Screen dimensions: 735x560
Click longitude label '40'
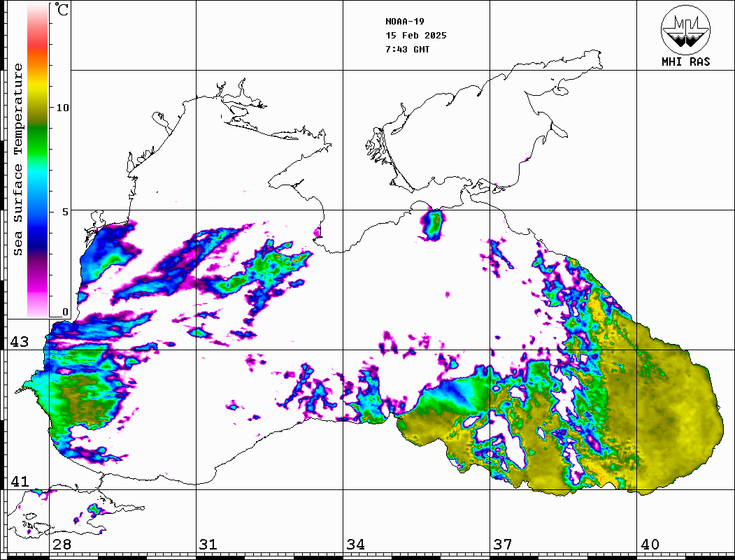click(650, 544)
